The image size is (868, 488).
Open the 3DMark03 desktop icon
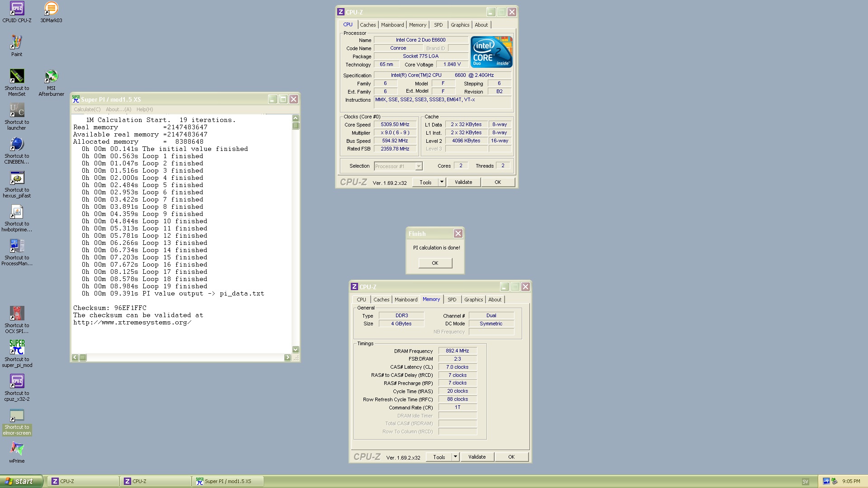51,12
